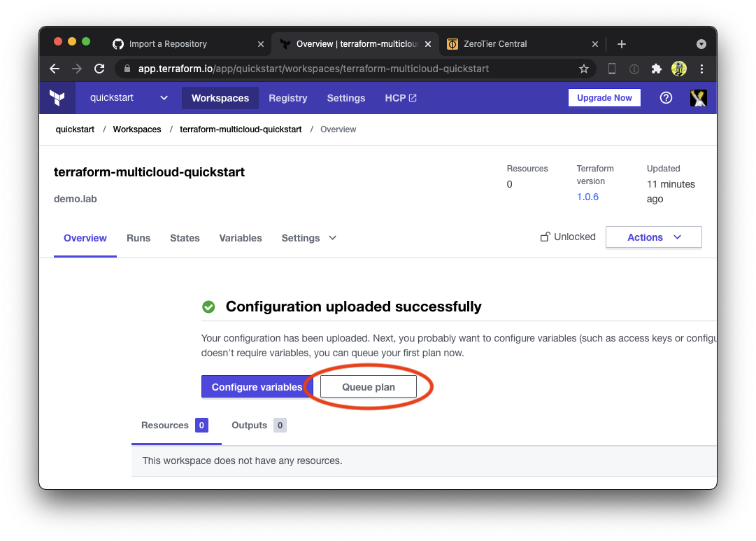Click the browser address bar URL

pyautogui.click(x=313, y=69)
